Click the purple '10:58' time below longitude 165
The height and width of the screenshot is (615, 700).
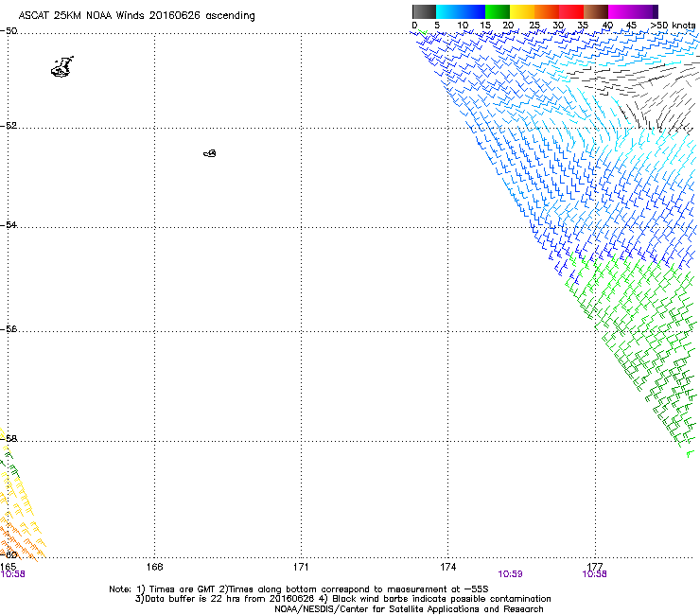click(12, 574)
